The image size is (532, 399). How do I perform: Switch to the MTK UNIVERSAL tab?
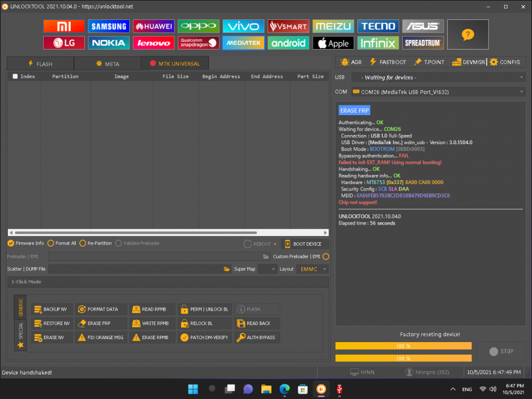[175, 63]
